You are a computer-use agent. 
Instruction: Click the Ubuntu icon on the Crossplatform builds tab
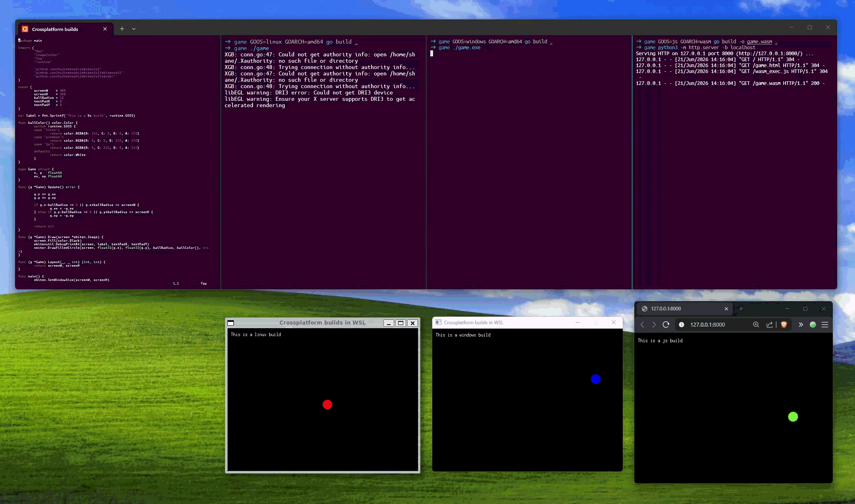25,29
